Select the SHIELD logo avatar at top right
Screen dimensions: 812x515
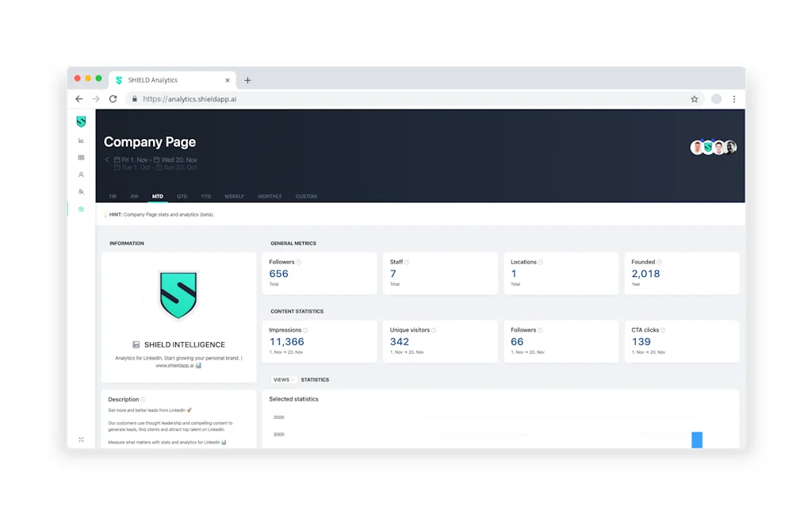click(x=708, y=147)
